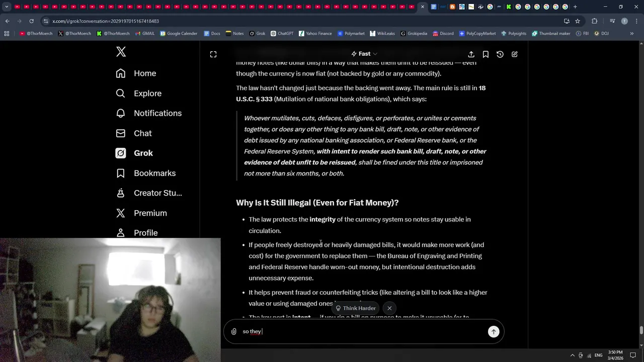Open Windows notification center
Screen dimensions: 644x362
coord(633,355)
